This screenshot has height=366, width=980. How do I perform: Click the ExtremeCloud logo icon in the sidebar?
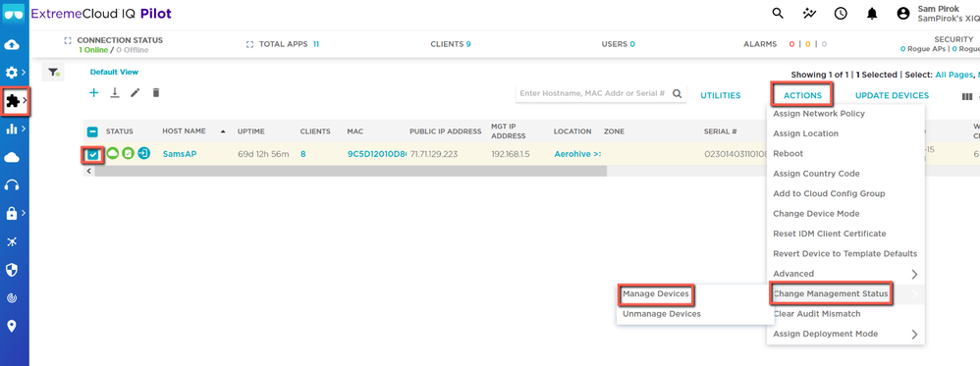point(14,13)
